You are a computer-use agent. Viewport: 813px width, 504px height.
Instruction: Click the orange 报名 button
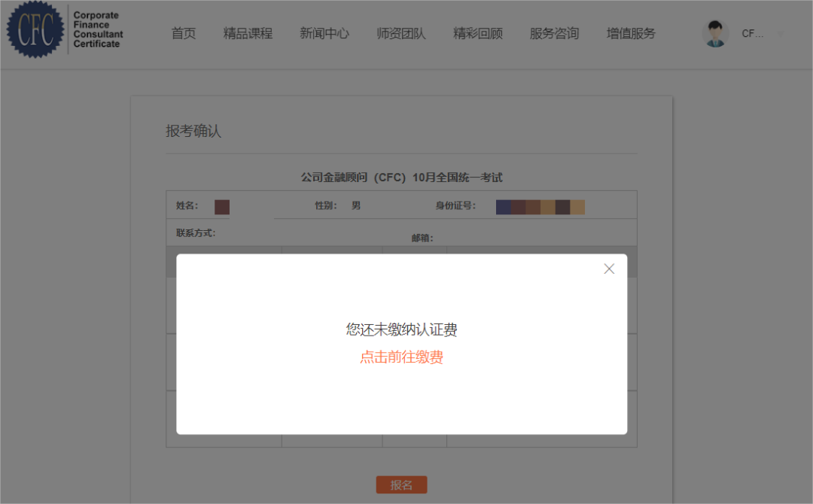(x=401, y=485)
